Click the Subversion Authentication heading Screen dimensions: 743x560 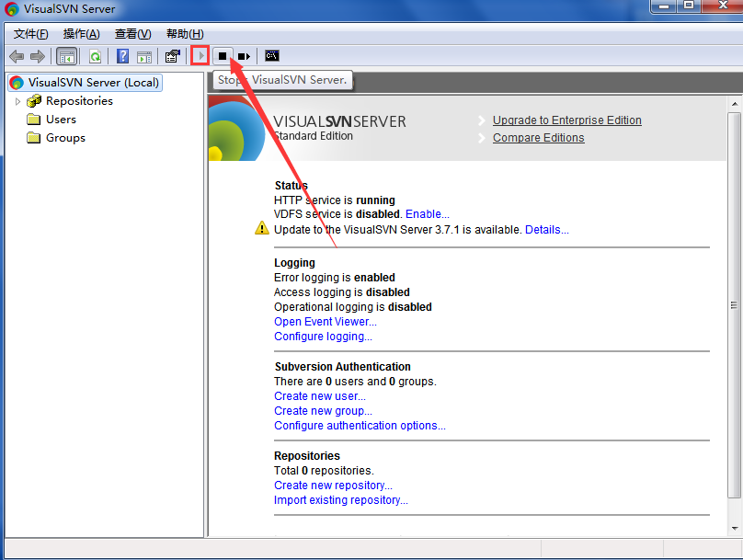click(x=342, y=367)
